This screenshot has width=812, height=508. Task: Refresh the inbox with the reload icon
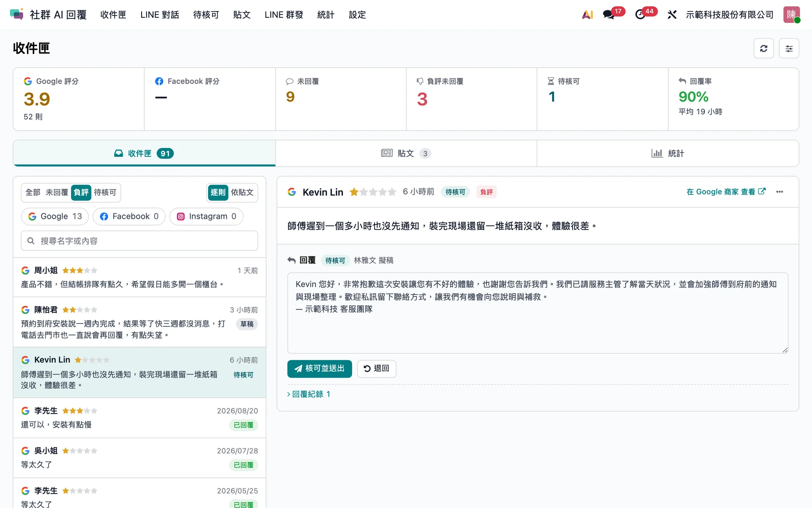click(764, 49)
